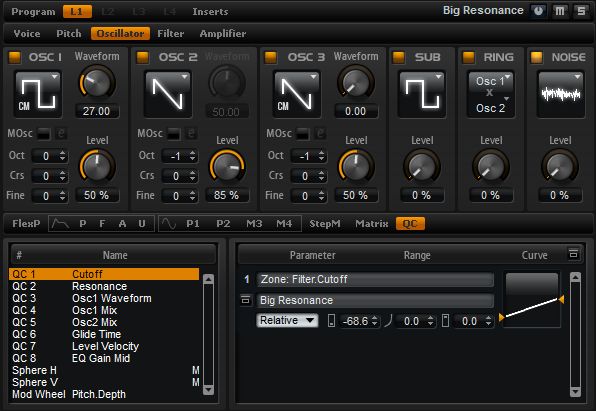Open NOISE type selector

click(560, 94)
